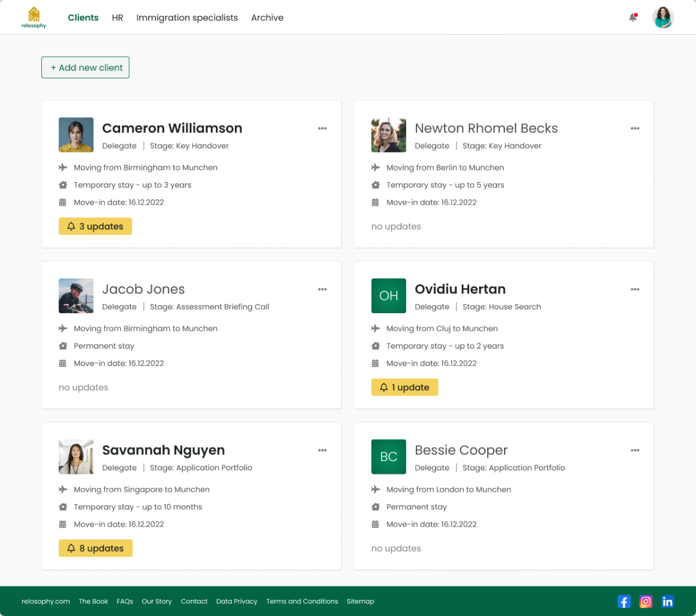
Task: Click 'Temporary stay - up to 5 years'
Action: (445, 185)
